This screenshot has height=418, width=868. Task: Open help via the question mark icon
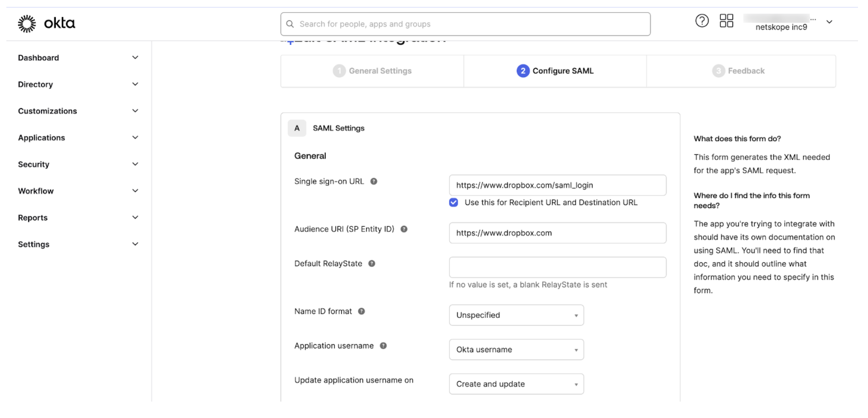pos(702,21)
